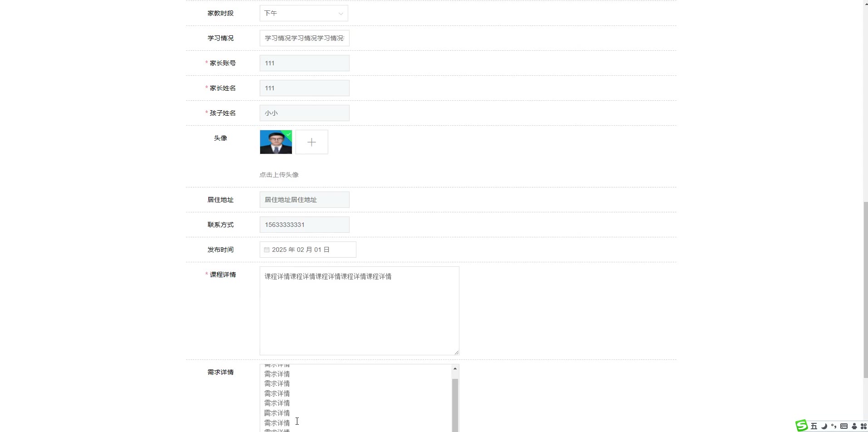Click the 家长账号 label

point(223,63)
